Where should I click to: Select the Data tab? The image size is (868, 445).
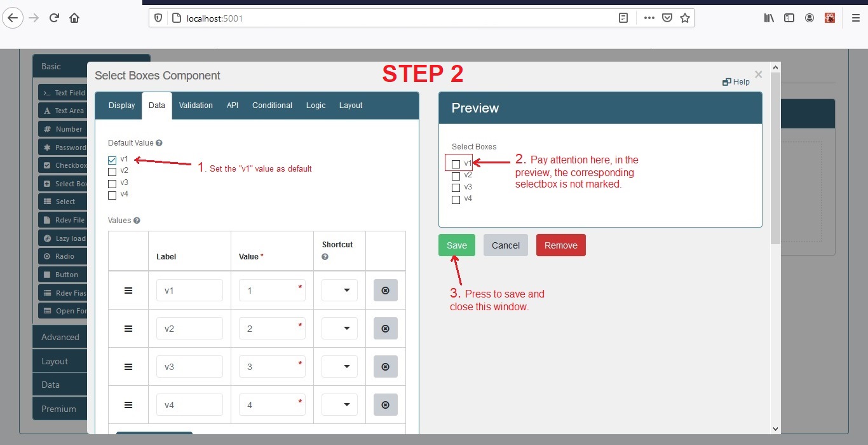(157, 106)
